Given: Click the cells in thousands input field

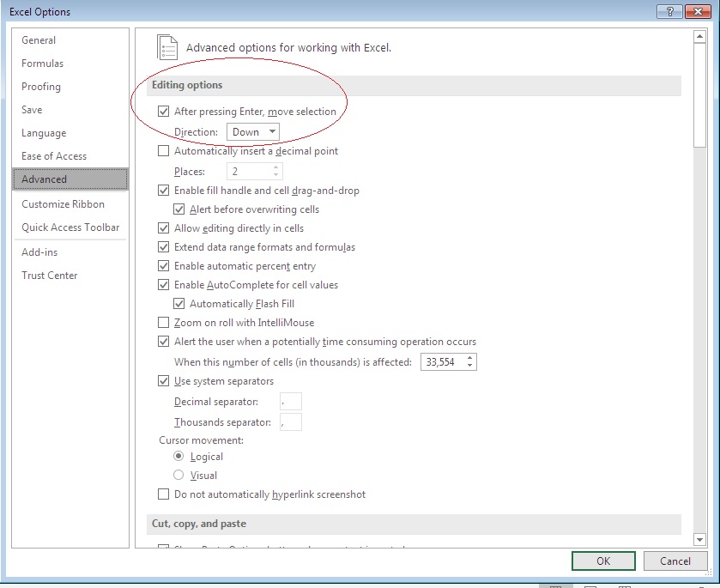Looking at the screenshot, I should [441, 362].
